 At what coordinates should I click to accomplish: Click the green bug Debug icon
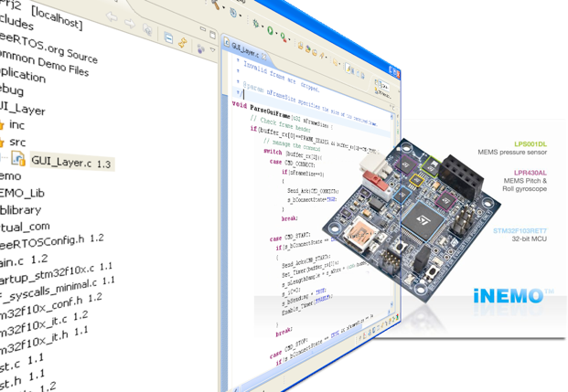point(256,24)
